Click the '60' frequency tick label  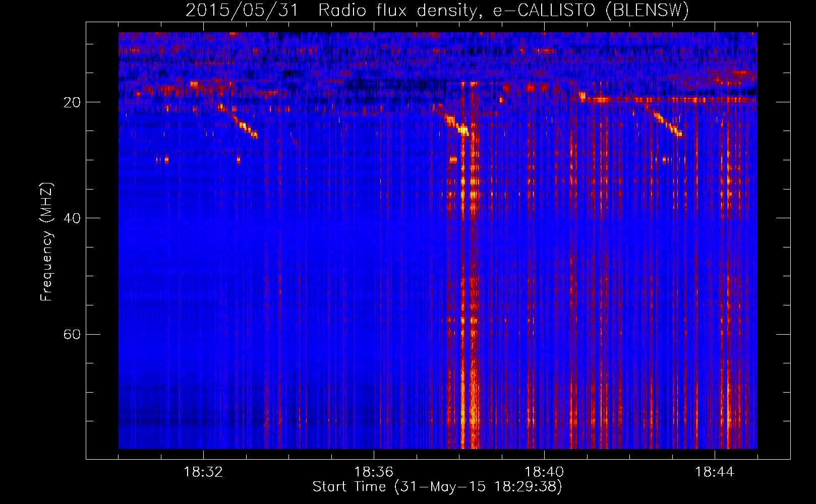click(x=72, y=334)
